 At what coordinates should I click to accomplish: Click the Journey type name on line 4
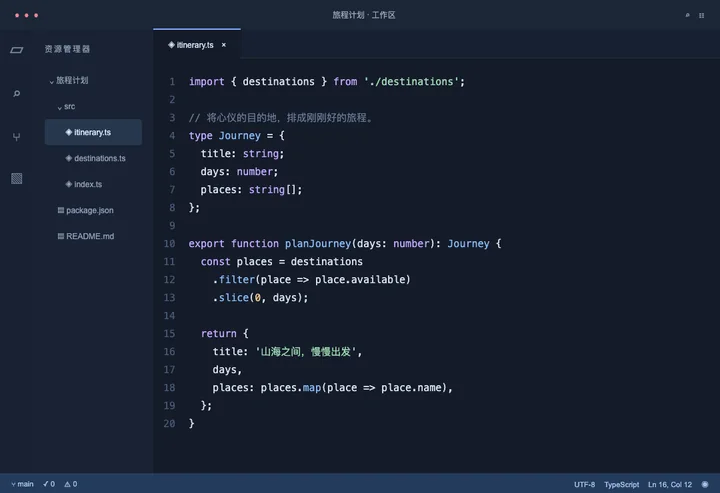[240, 136]
